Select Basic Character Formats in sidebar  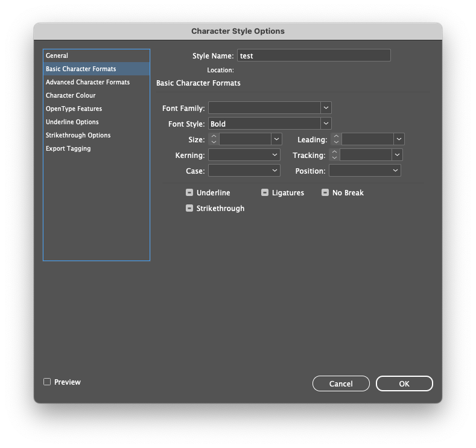(97, 69)
